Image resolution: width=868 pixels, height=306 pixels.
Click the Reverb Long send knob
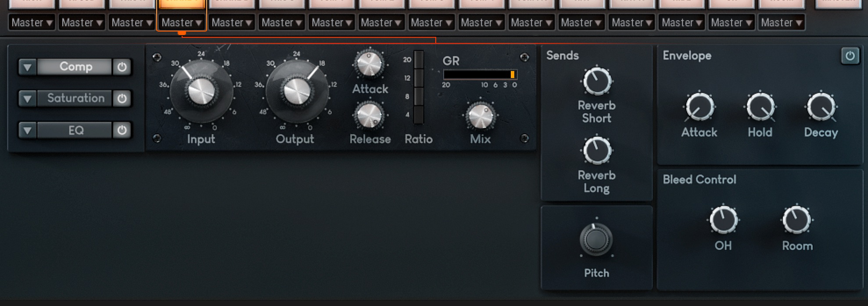click(596, 151)
